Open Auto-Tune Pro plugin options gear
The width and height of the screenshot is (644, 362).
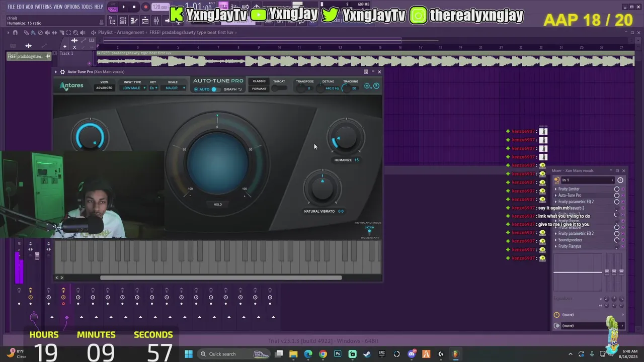coord(62,72)
